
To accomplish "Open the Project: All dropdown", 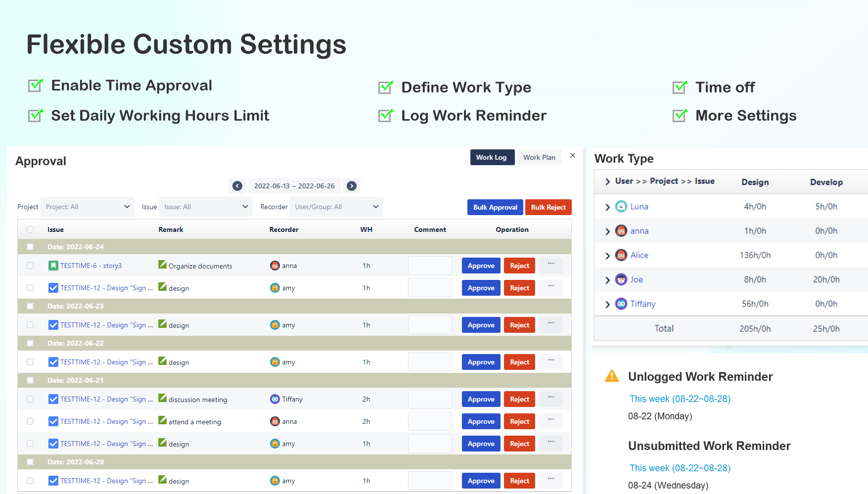I will coord(88,207).
